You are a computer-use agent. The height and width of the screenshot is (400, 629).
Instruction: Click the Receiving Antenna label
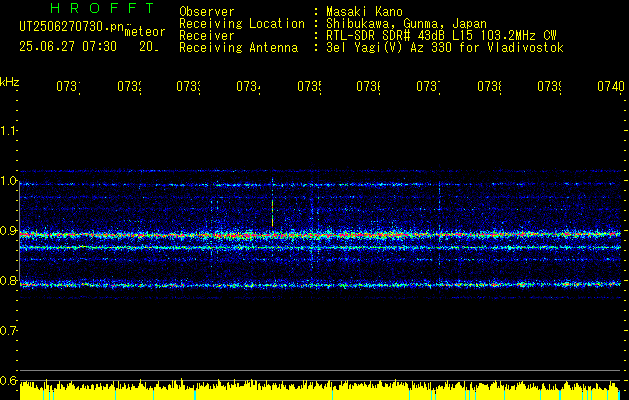click(x=239, y=48)
